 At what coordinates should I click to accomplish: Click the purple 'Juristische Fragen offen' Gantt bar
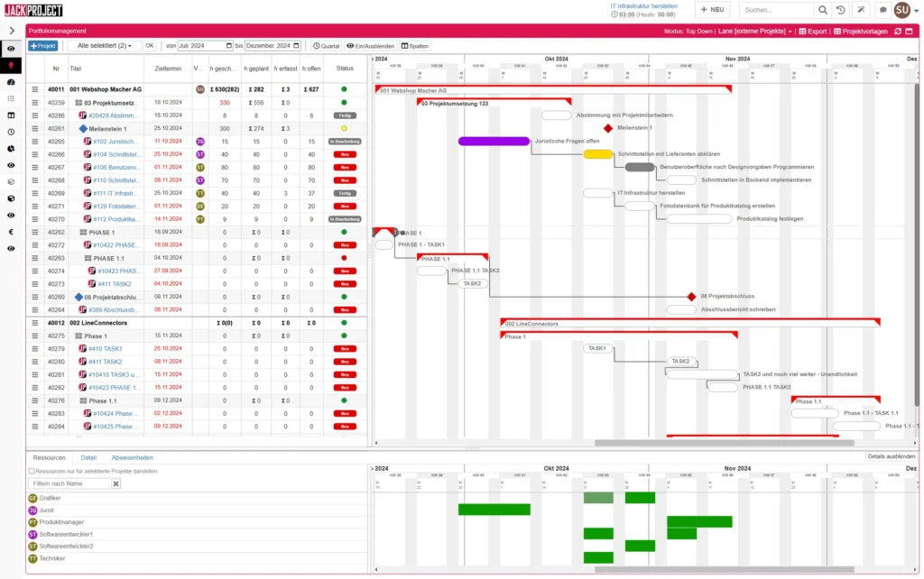point(494,142)
